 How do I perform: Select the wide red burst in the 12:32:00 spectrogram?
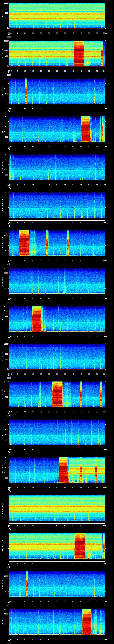[x=57, y=394]
